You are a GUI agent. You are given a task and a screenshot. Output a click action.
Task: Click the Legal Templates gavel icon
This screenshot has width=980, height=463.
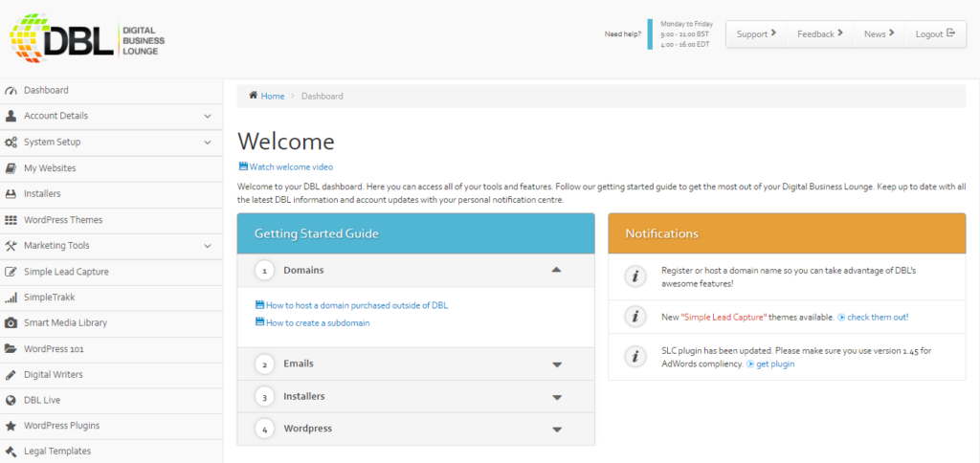tap(11, 452)
